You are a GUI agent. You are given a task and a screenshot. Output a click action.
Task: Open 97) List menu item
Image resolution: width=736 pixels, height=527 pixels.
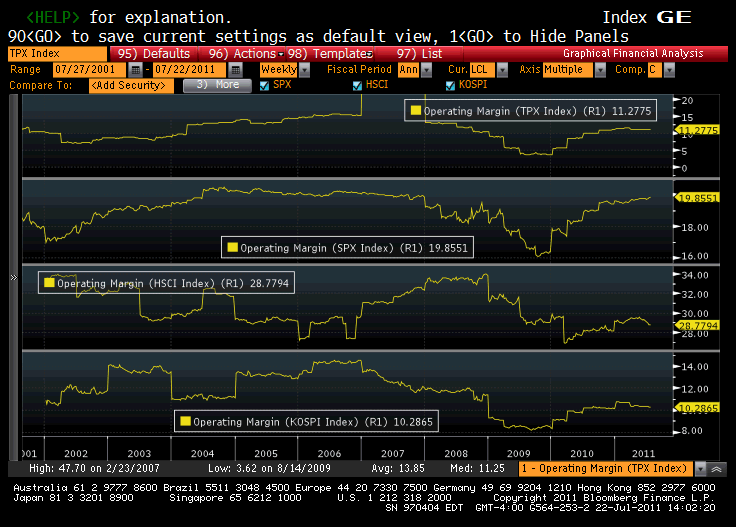[x=419, y=54]
